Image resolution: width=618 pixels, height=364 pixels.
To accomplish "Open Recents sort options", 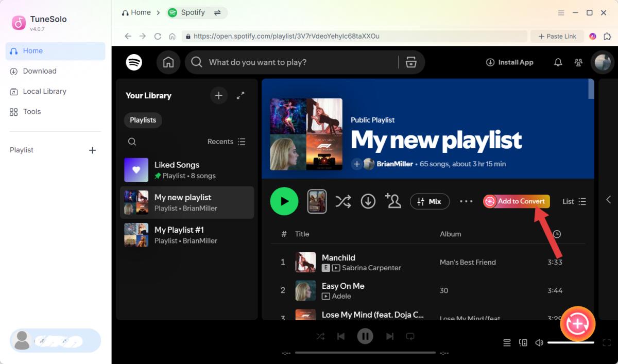I will [x=227, y=142].
